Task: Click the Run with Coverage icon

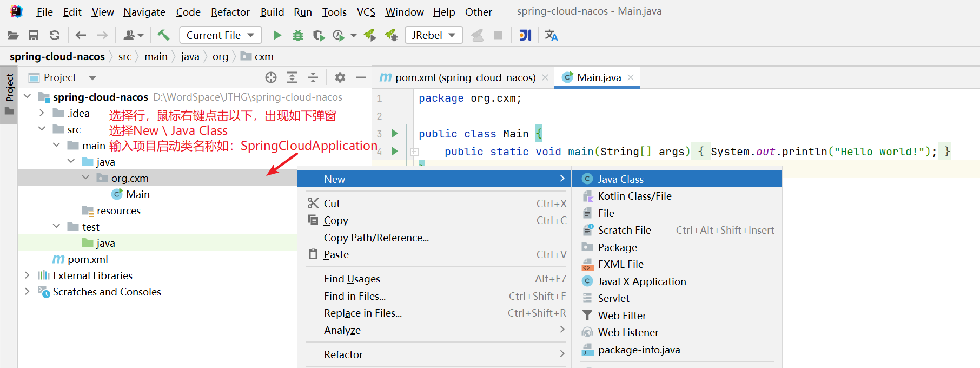Action: coord(319,35)
